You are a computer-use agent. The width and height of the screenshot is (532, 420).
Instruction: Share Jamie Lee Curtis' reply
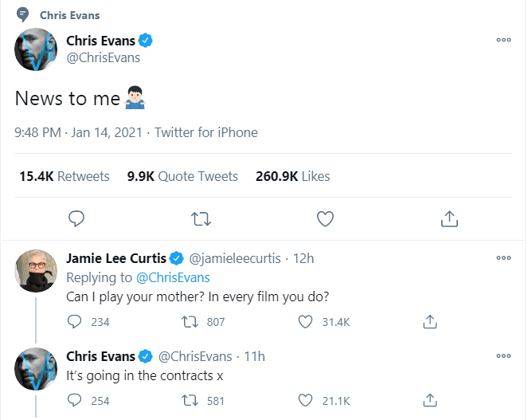click(x=429, y=322)
